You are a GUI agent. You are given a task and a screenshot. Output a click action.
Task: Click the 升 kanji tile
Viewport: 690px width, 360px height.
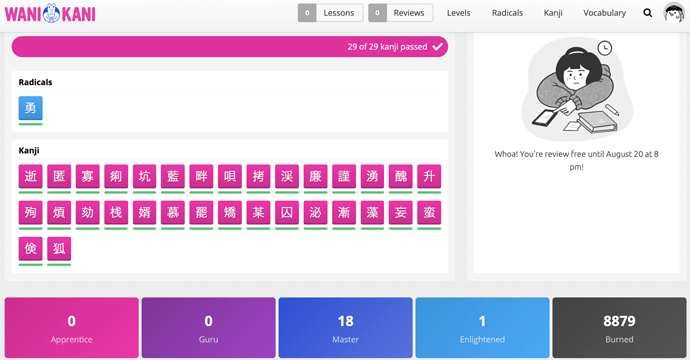[429, 176]
